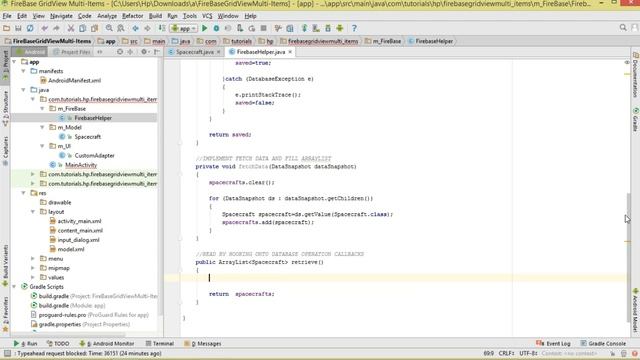The height and width of the screenshot is (360, 640).
Task: Collapse the java folder arrow
Action: pos(24,90)
